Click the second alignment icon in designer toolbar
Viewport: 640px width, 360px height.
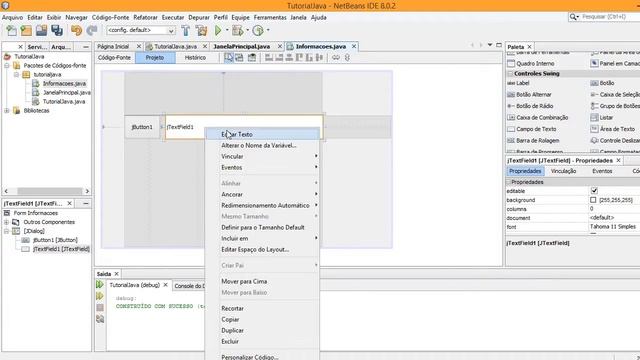(279, 58)
